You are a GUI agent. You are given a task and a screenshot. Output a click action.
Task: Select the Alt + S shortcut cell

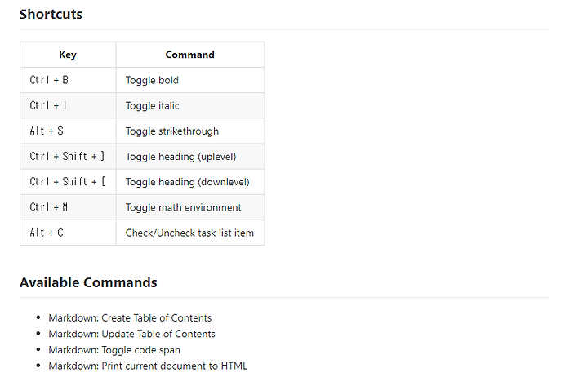(x=68, y=131)
